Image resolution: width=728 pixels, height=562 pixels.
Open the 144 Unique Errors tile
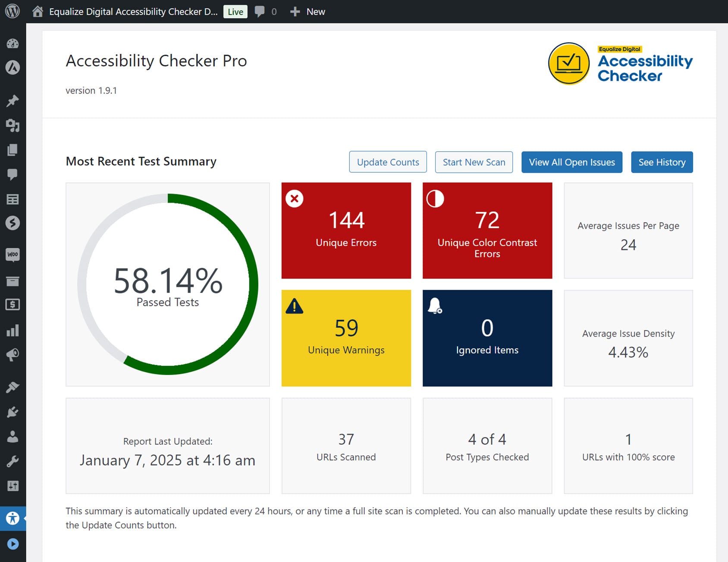point(346,231)
